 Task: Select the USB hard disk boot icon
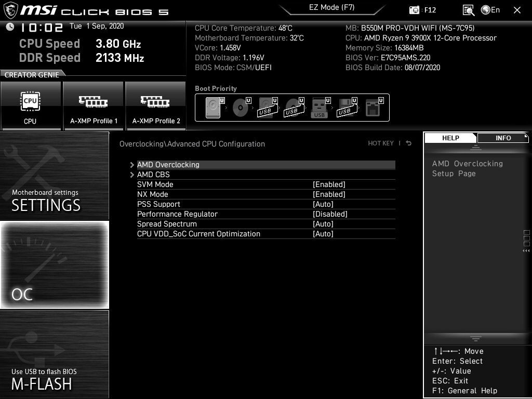click(268, 108)
